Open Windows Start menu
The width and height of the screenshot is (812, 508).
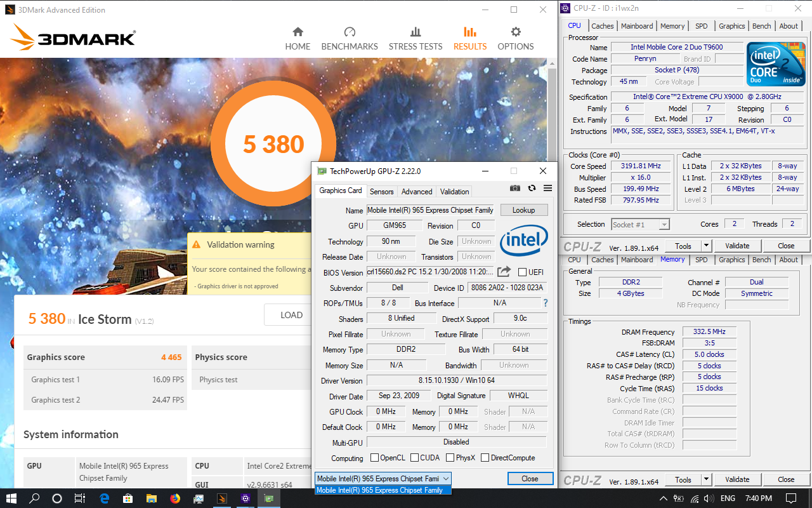[x=11, y=498]
